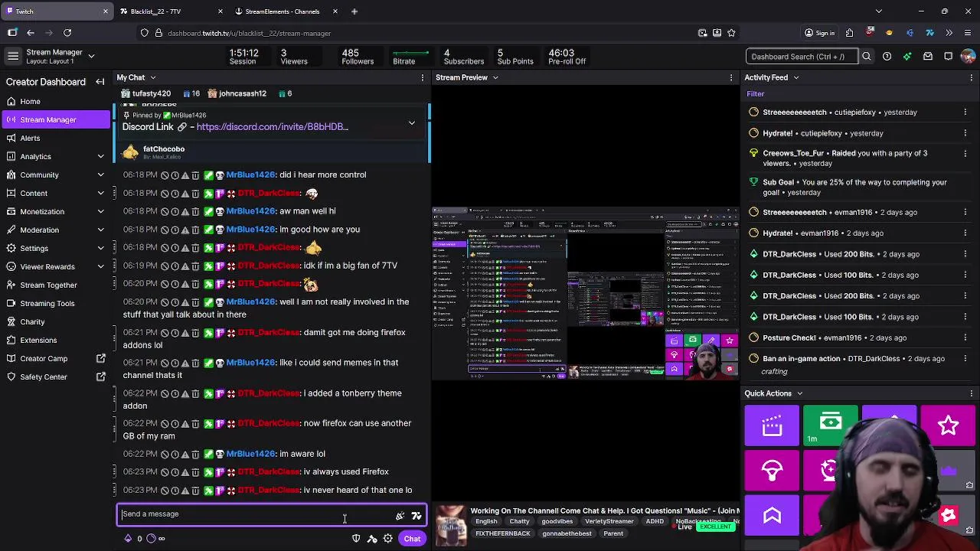Switch to Blacklist_22 - 7TV tab
This screenshot has width=980, height=551.
click(x=171, y=11)
